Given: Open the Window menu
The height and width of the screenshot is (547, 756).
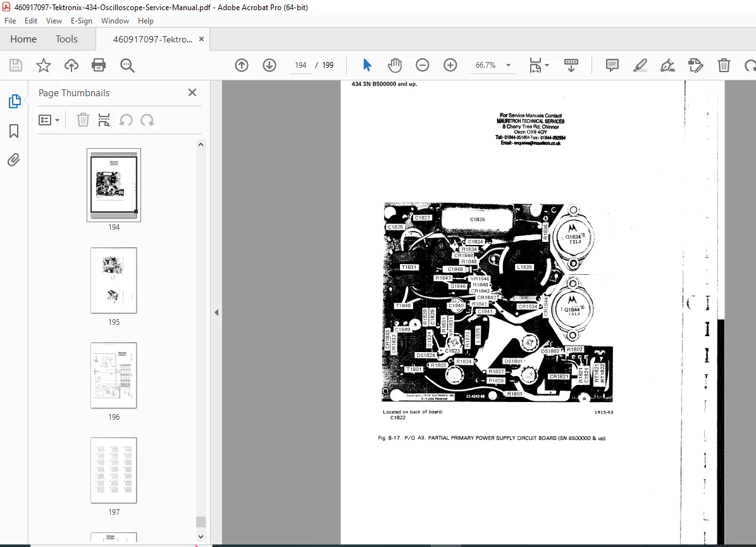Looking at the screenshot, I should [x=115, y=21].
